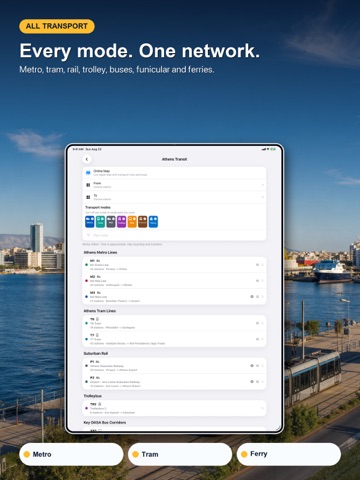Click the blue dot of M3 line
The height and width of the screenshot is (480, 360).
click(87, 297)
